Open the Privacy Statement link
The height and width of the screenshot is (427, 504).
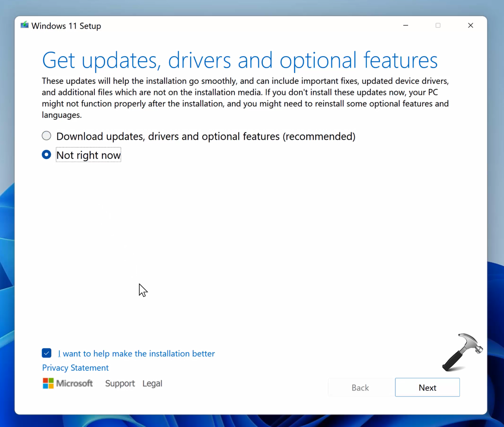click(x=75, y=368)
